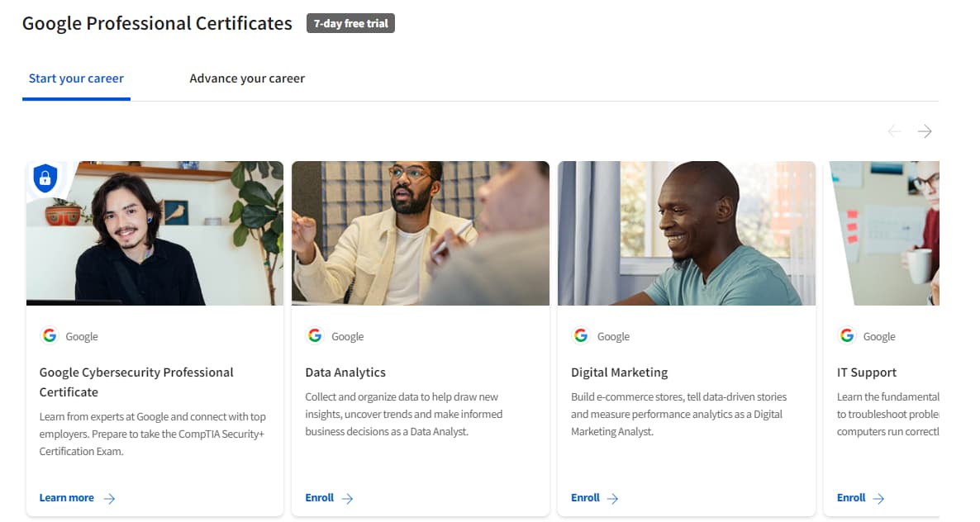
Task: Click the blue lock shield badge
Action: [x=45, y=178]
